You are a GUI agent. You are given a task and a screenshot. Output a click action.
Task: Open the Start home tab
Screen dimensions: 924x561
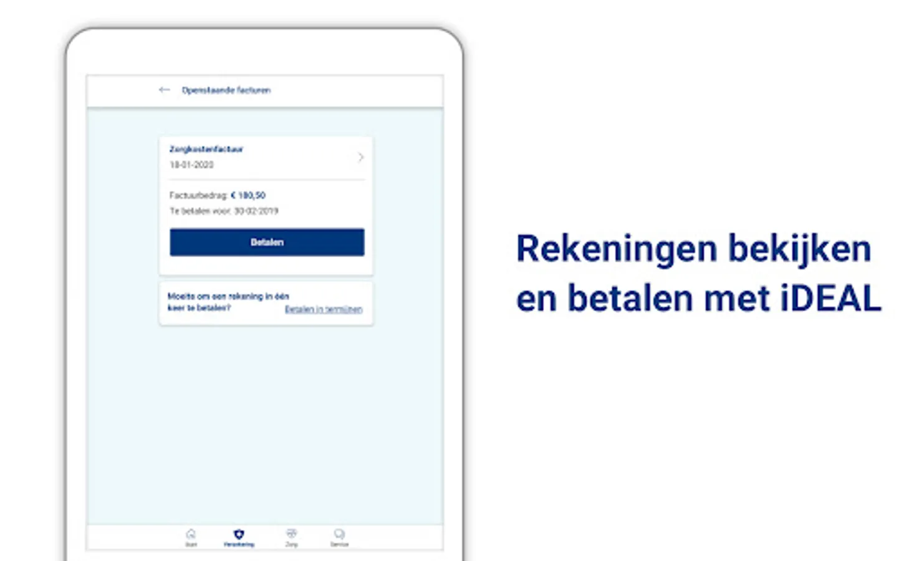coord(191,537)
